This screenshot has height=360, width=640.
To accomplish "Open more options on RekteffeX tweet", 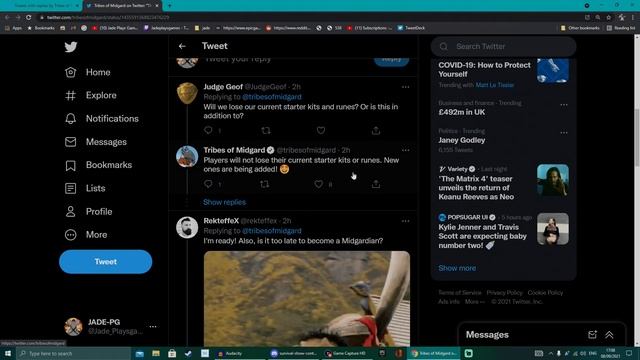I will 405,221.
